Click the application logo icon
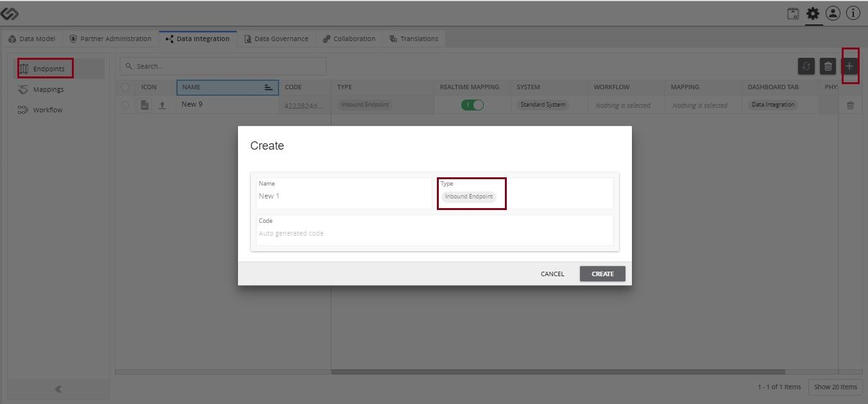Screen dimensions: 868x404 pyautogui.click(x=10, y=13)
